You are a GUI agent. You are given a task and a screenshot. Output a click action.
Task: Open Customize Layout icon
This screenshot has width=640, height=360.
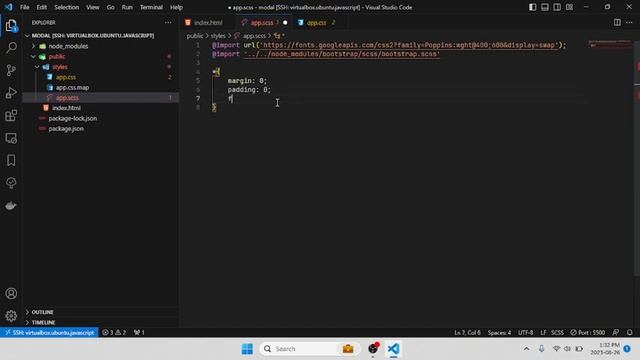(569, 7)
